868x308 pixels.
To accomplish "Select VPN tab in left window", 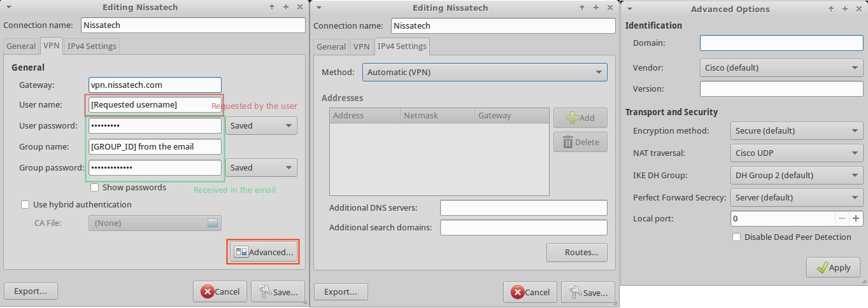I will (52, 46).
